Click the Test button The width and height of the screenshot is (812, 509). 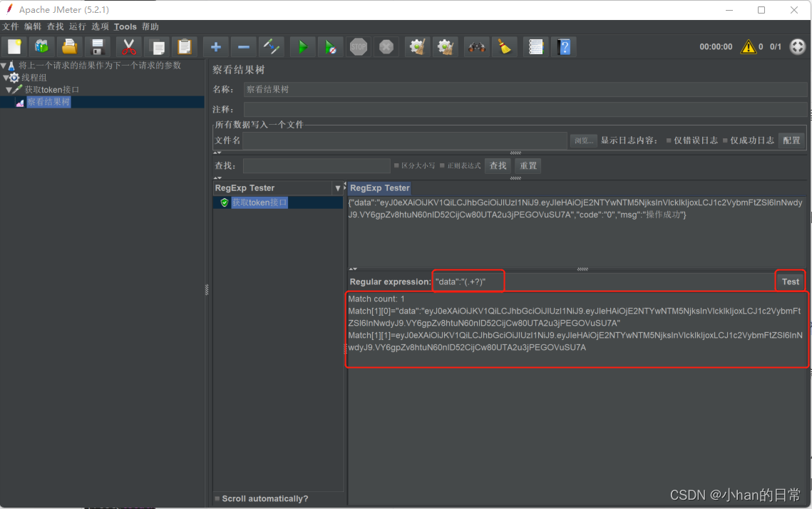tap(790, 282)
